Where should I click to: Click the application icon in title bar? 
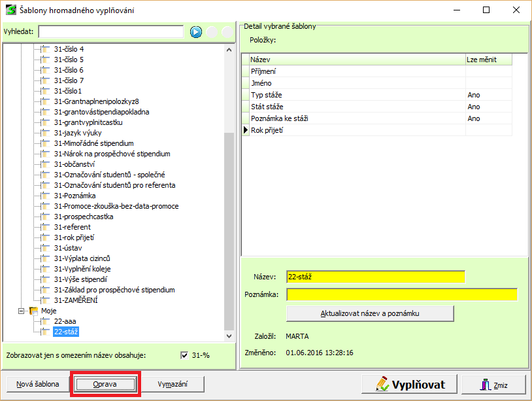click(11, 10)
